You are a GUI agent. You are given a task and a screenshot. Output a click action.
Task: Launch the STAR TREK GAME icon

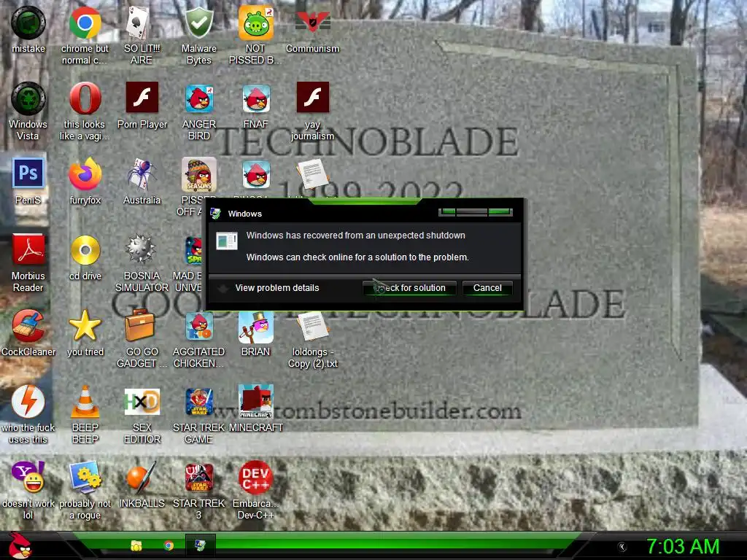tap(198, 402)
